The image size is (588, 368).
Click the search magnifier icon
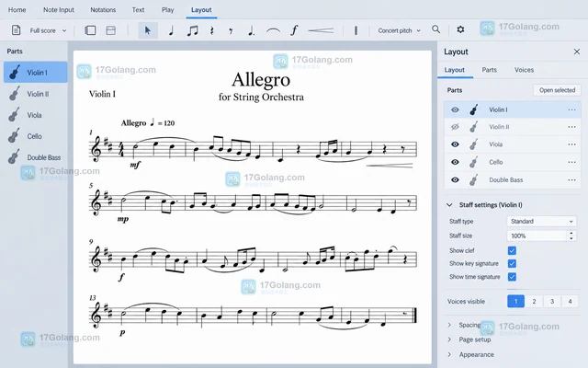point(435,29)
